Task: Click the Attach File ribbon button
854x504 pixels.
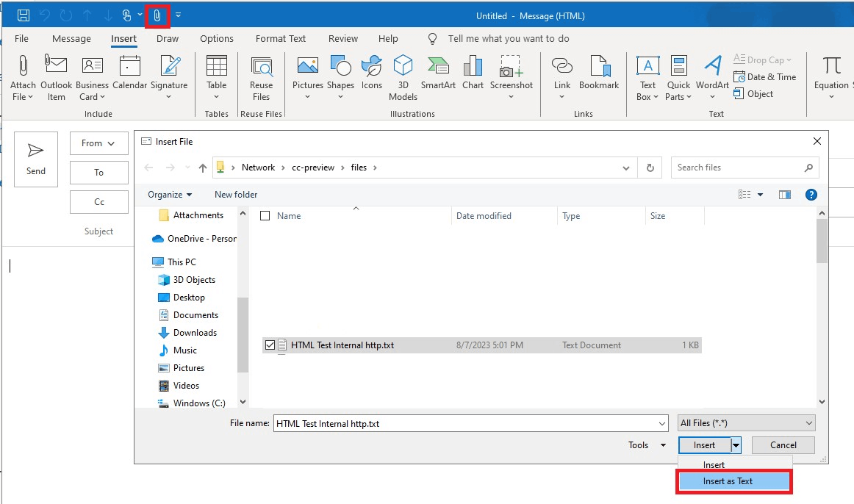Action: tap(22, 78)
